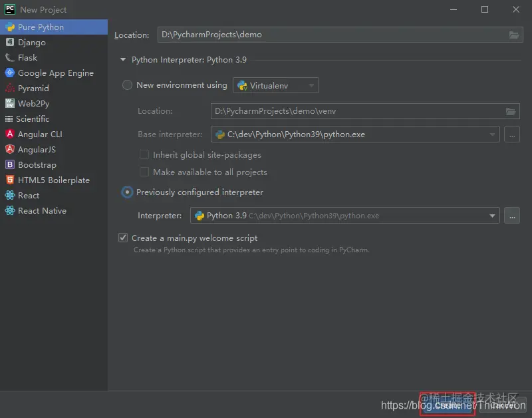Viewport: 532px width, 418px height.
Task: Open the Virtualenv environment dropdown
Action: (275, 85)
